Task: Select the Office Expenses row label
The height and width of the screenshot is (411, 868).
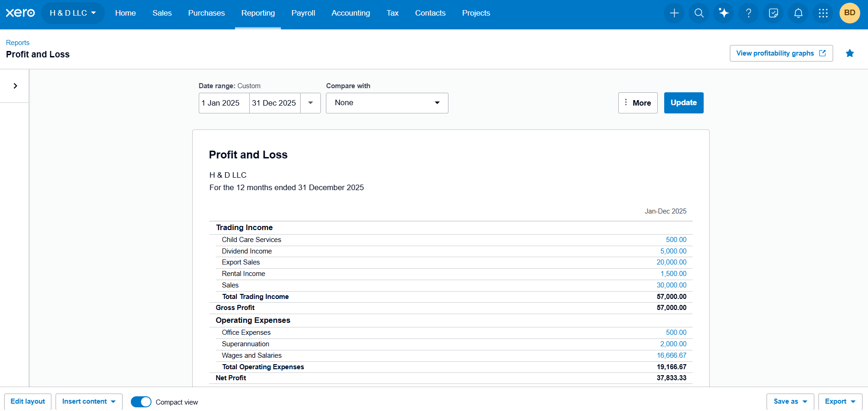Action: tap(246, 332)
